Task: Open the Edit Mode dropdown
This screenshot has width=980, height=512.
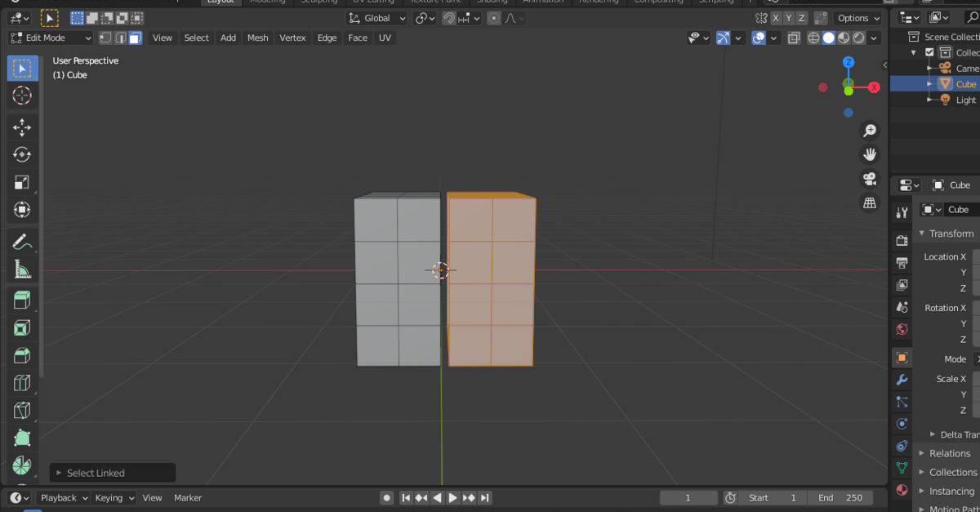Action: [x=51, y=38]
